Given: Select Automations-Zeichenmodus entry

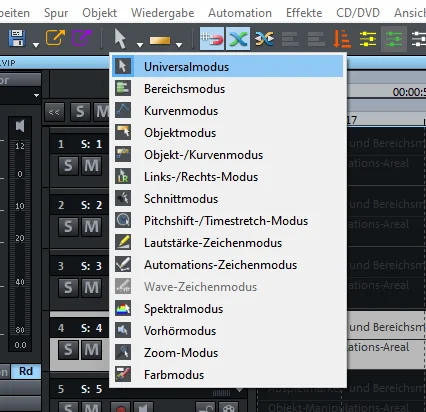Looking at the screenshot, I should point(228,265).
